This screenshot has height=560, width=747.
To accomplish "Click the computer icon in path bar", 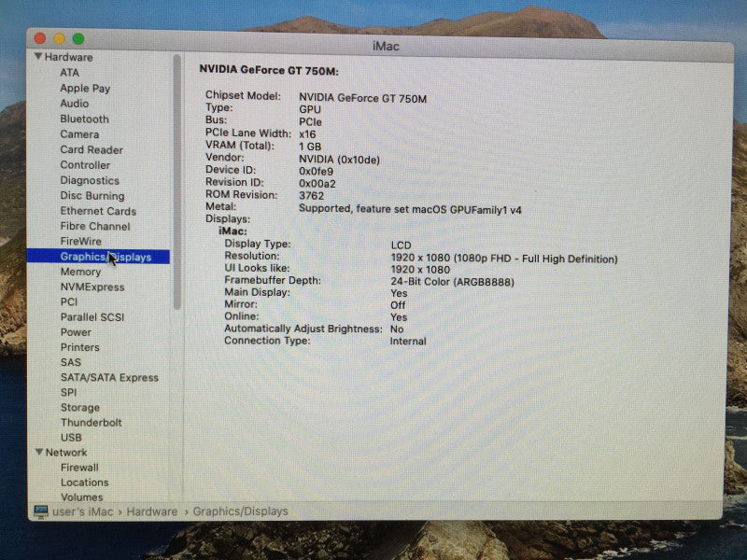I will [x=41, y=511].
